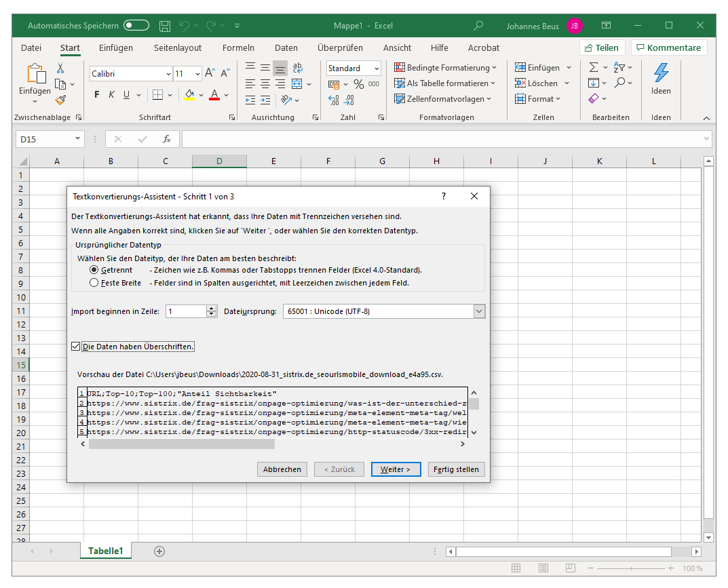The height and width of the screenshot is (588, 728).
Task: Expand the Calibri font name dropdown
Action: [168, 74]
